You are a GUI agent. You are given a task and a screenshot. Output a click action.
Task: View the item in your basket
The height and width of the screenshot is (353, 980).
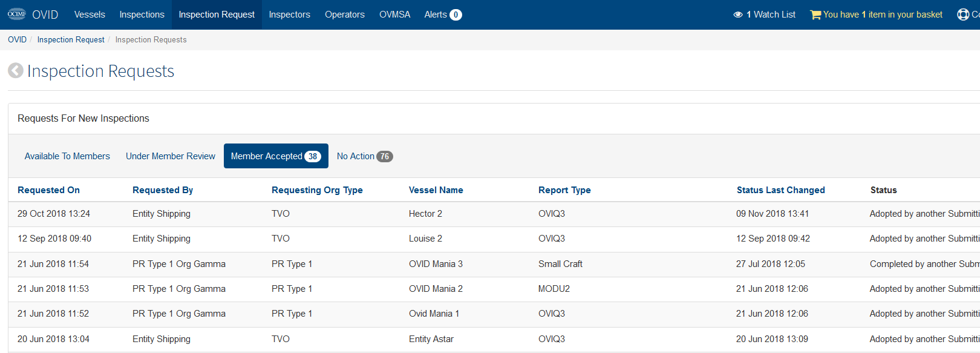point(877,15)
